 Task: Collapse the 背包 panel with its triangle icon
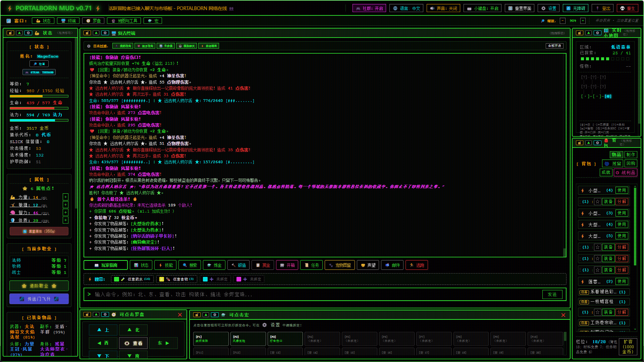pyautogui.click(x=589, y=143)
